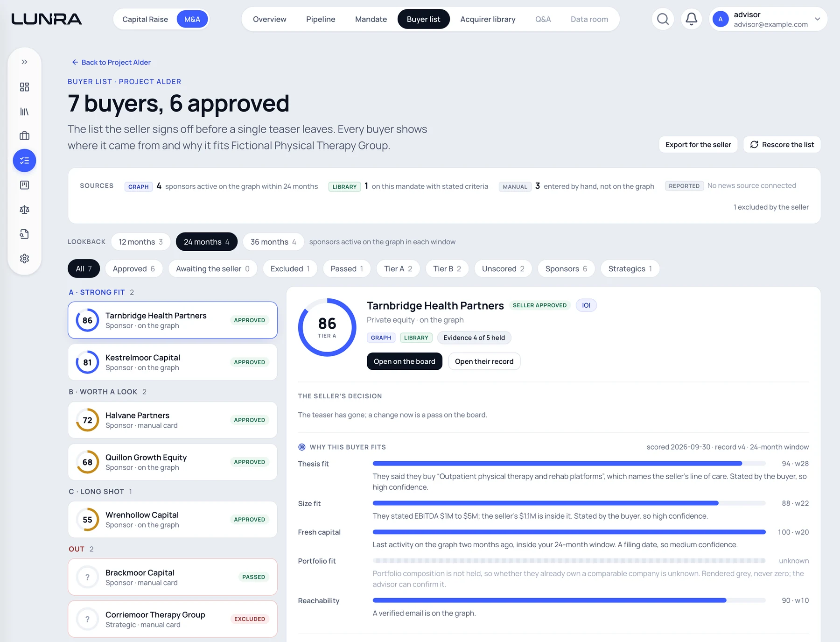This screenshot has height=642, width=840.
Task: Open the notifications bell
Action: coord(692,19)
